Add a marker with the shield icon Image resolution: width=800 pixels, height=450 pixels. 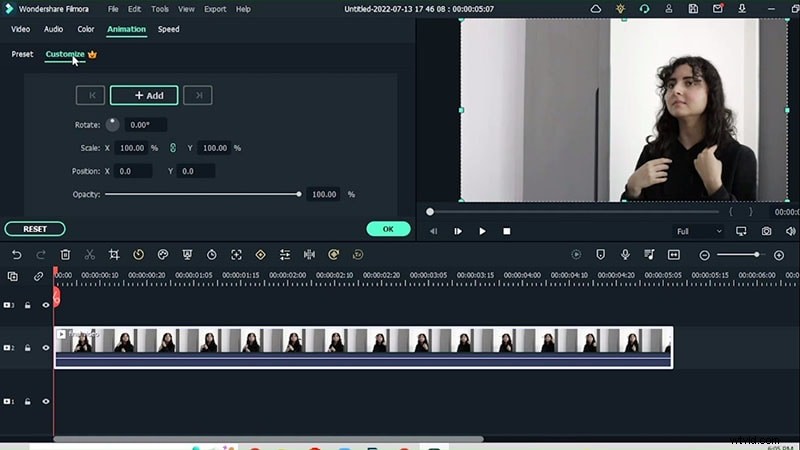point(601,255)
